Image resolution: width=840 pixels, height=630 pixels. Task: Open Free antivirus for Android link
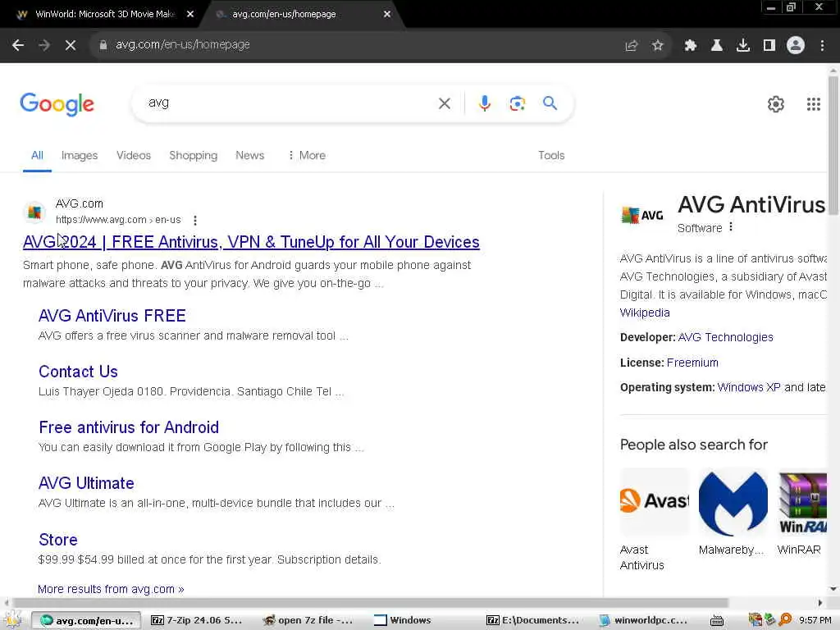[x=129, y=427]
